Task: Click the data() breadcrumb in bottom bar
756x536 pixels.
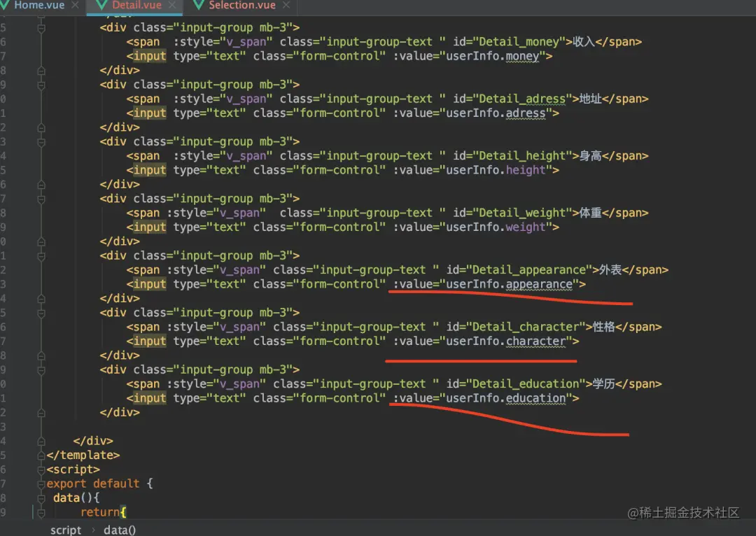Action: click(120, 530)
